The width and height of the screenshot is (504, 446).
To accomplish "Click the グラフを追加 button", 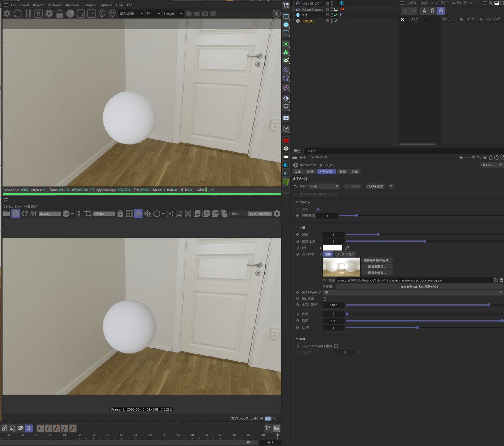I will (x=375, y=186).
